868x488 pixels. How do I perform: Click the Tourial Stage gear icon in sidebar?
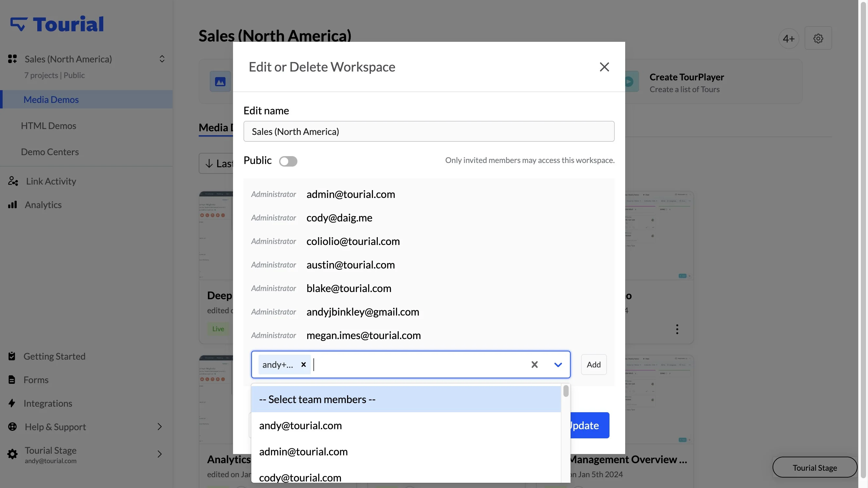pos(12,454)
